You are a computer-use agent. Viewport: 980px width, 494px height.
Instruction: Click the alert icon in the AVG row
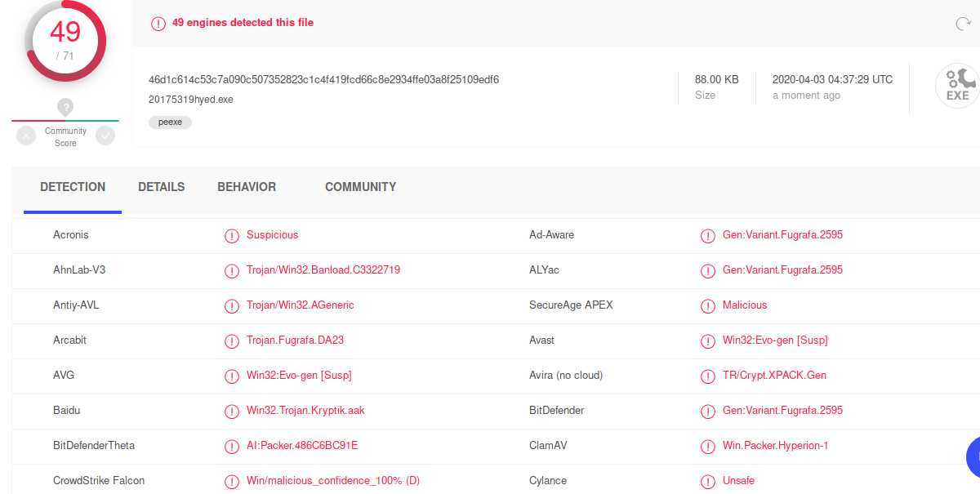coord(232,376)
